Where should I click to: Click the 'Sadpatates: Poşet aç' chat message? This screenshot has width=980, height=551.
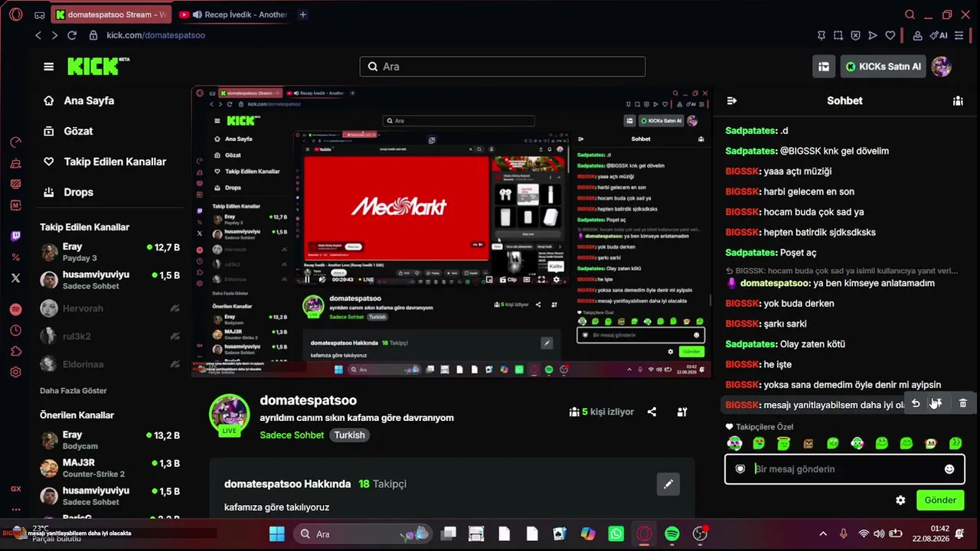pos(771,253)
